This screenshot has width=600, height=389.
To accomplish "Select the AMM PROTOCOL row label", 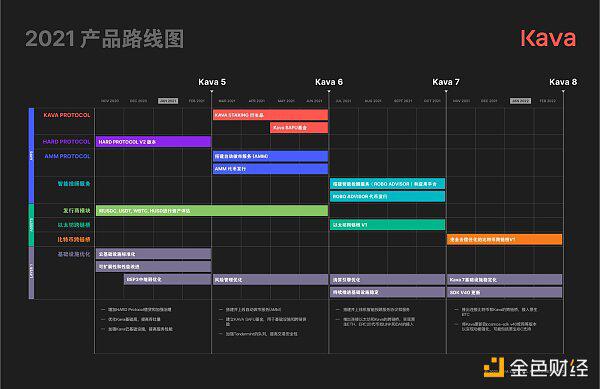I will pos(67,156).
